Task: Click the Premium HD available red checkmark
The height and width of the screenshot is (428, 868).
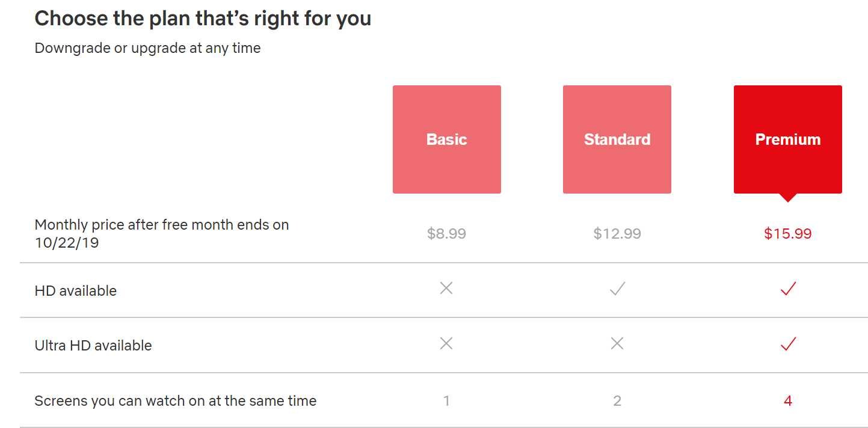Action: pos(788,289)
